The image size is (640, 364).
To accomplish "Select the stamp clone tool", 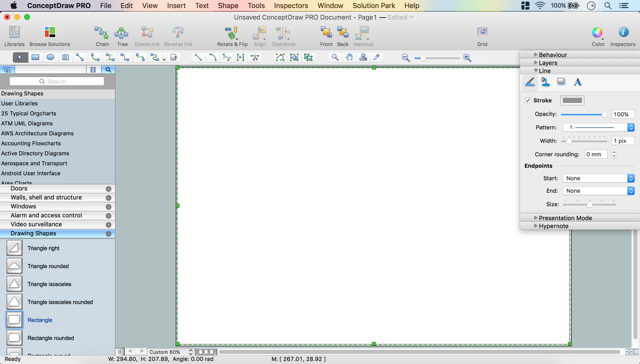I will point(363,58).
